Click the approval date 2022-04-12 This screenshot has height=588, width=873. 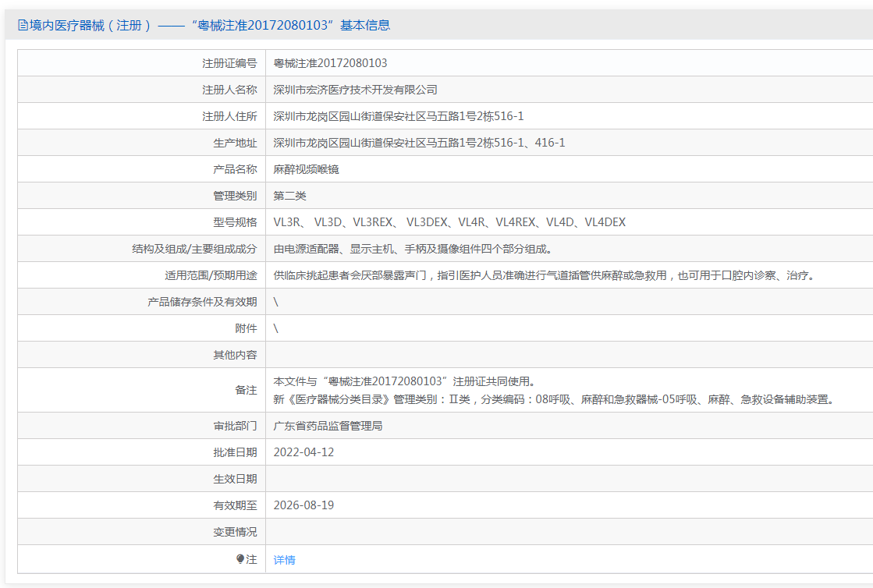303,452
